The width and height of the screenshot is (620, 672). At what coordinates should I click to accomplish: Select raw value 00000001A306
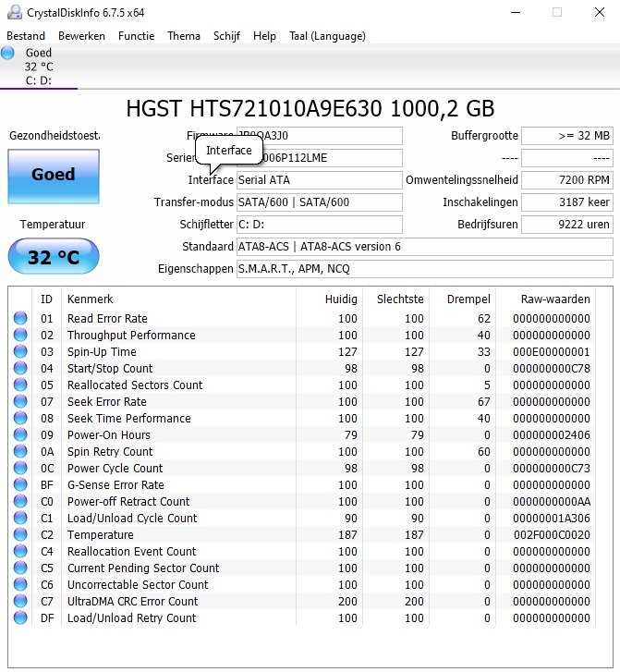click(x=552, y=519)
